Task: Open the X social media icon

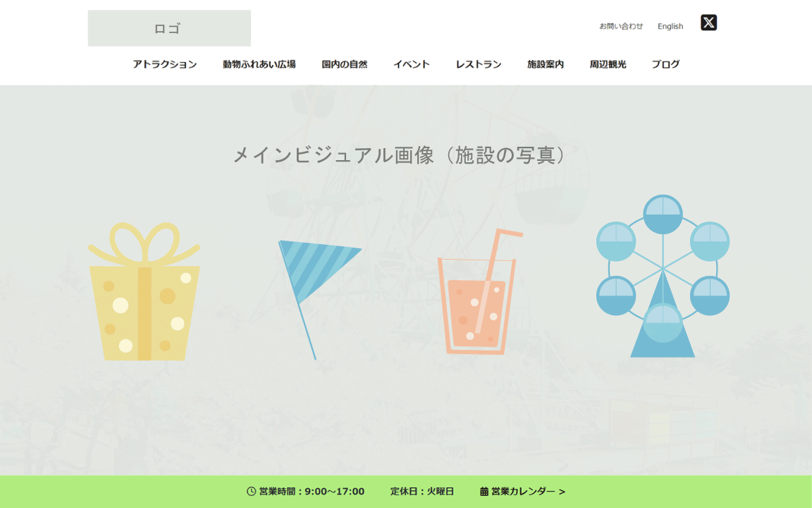Action: (708, 23)
